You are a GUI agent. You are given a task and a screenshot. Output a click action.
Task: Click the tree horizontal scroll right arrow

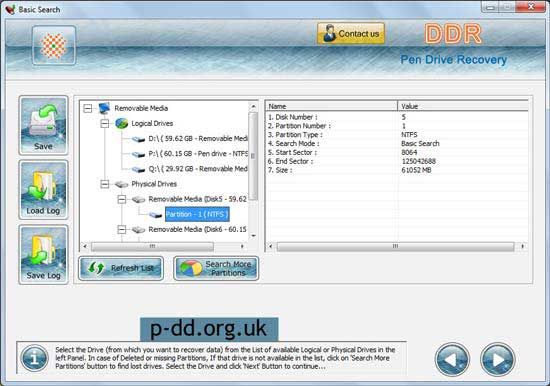pos(242,247)
